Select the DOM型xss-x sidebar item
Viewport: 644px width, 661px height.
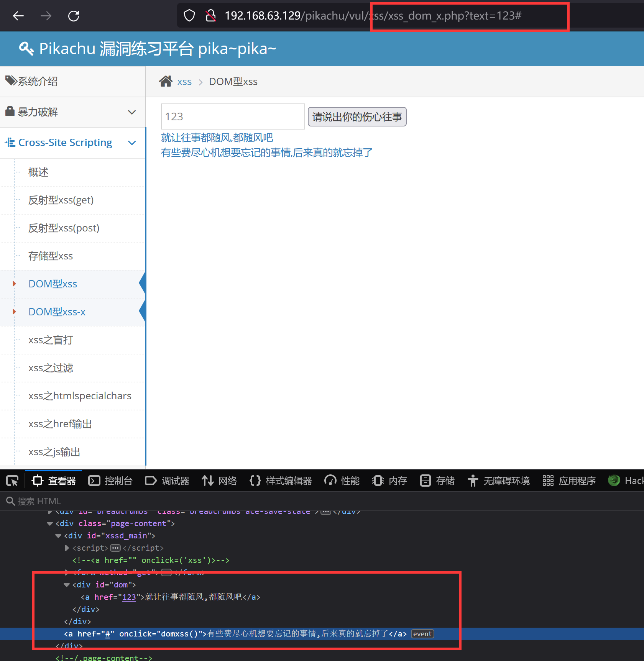pyautogui.click(x=57, y=312)
